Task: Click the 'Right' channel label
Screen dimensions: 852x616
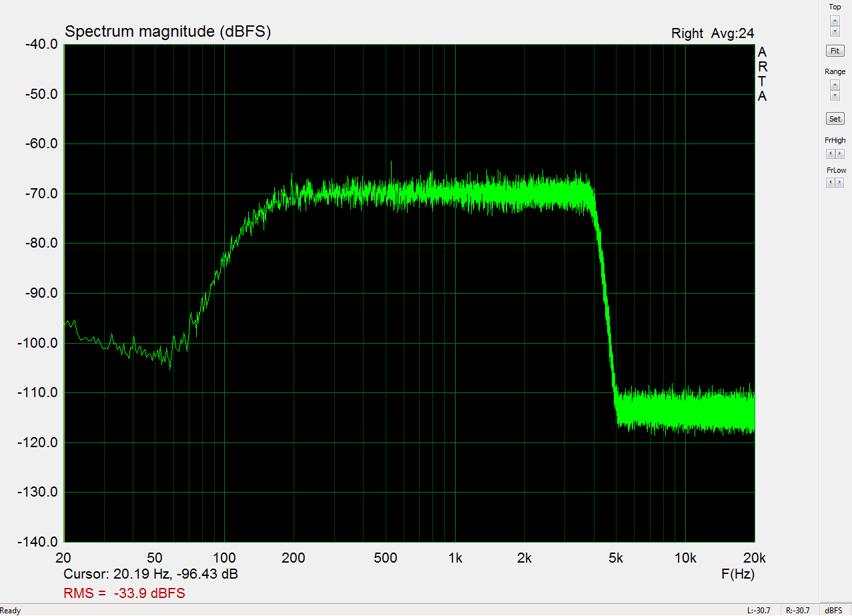Action: click(x=687, y=33)
